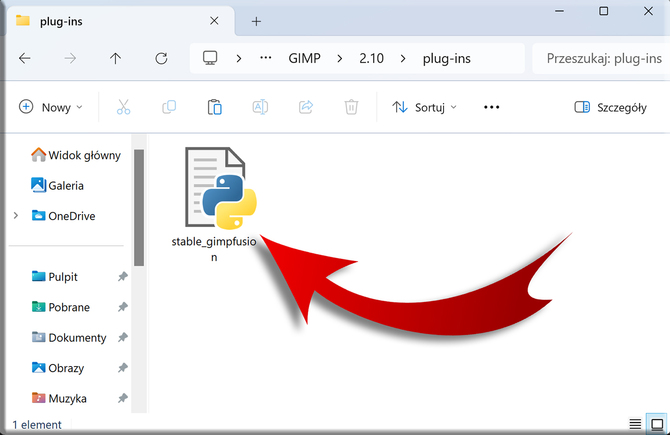Expand the OneDrive tree node
670x435 pixels.
coord(16,215)
